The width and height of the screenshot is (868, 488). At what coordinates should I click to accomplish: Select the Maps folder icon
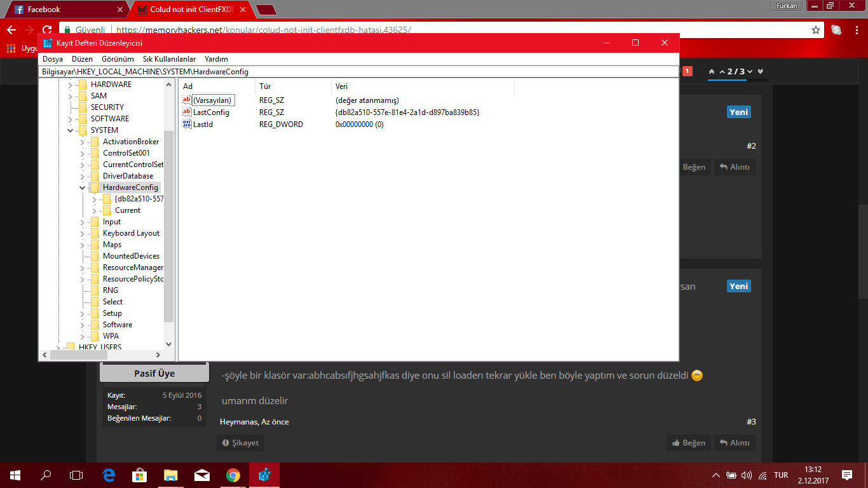click(94, 245)
